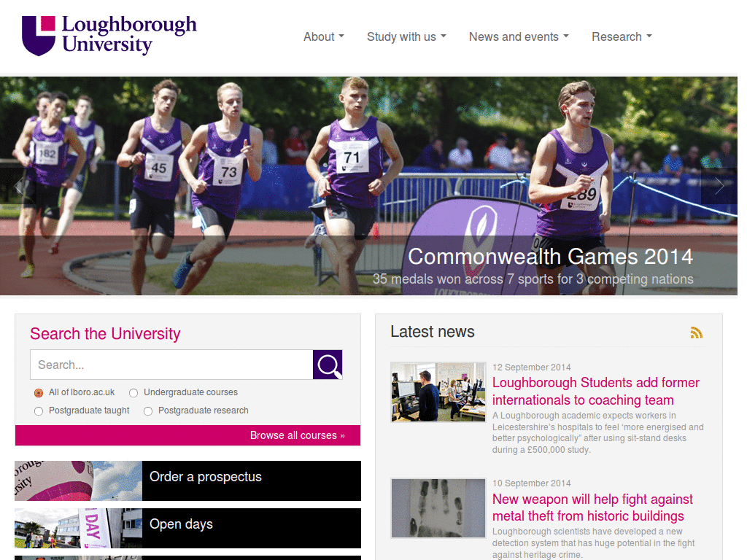Click the office desks news thumbnail

click(x=438, y=392)
